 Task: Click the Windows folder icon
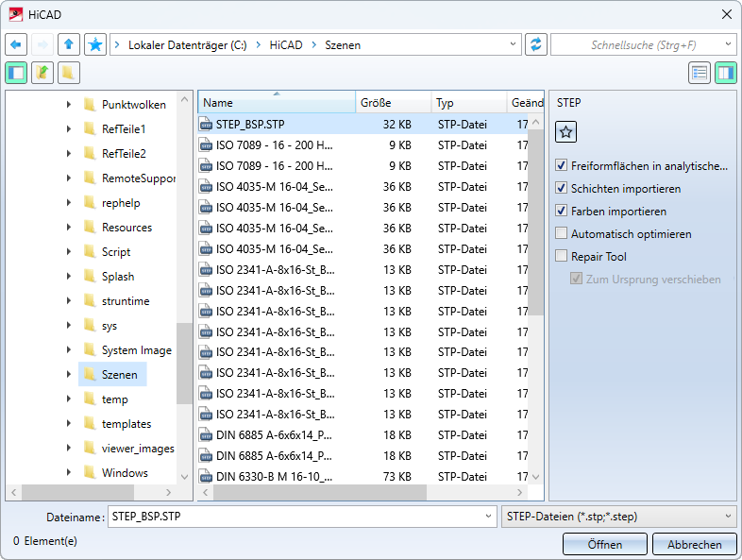[90, 472]
